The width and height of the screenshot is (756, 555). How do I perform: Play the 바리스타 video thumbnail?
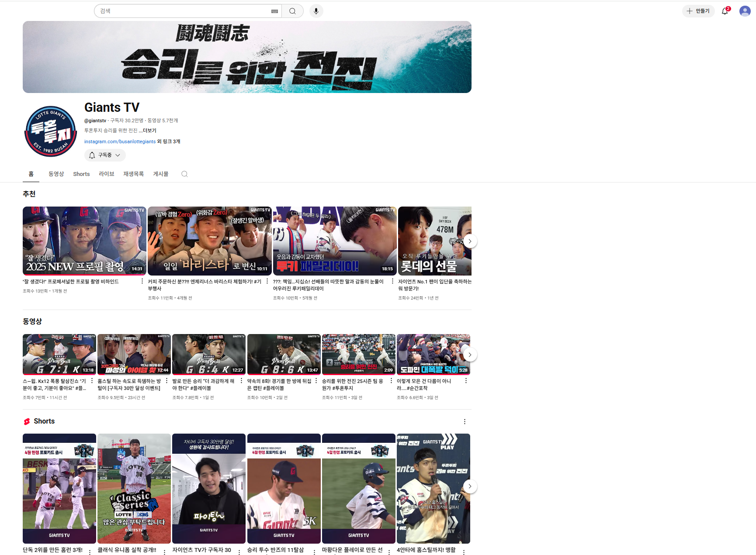pyautogui.click(x=209, y=241)
